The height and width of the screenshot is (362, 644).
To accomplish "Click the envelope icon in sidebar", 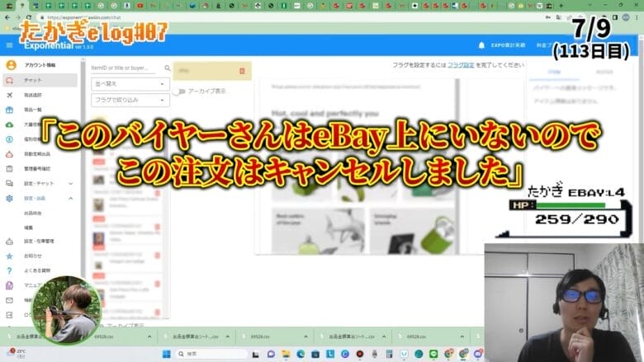I will point(9,300).
